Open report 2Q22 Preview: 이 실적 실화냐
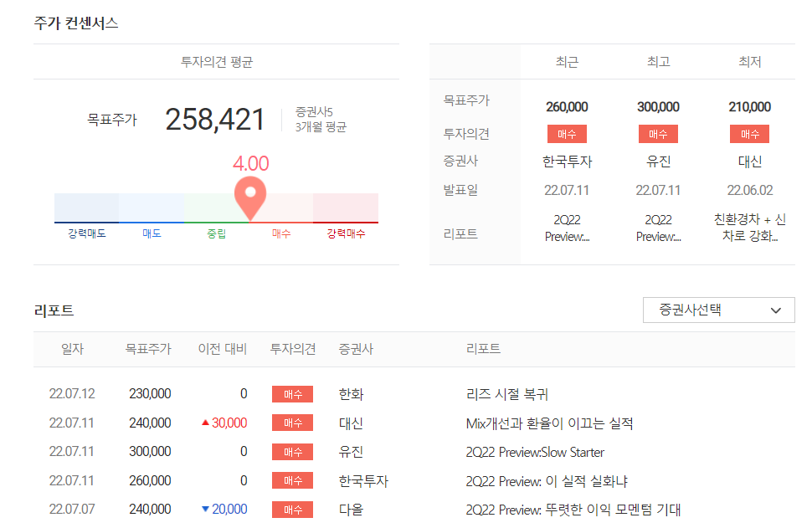The height and width of the screenshot is (528, 812). click(547, 481)
